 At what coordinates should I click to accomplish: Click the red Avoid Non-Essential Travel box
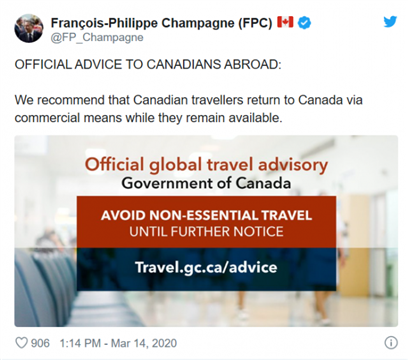(206, 222)
